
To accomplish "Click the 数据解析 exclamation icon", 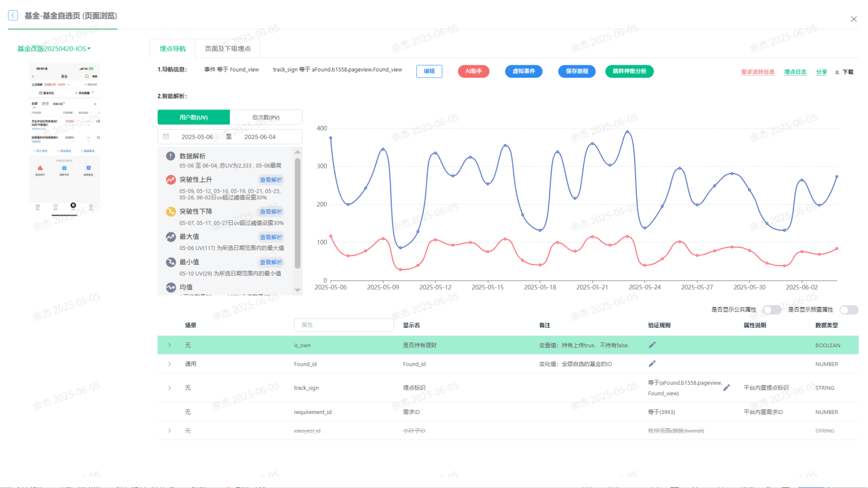I will pos(171,156).
